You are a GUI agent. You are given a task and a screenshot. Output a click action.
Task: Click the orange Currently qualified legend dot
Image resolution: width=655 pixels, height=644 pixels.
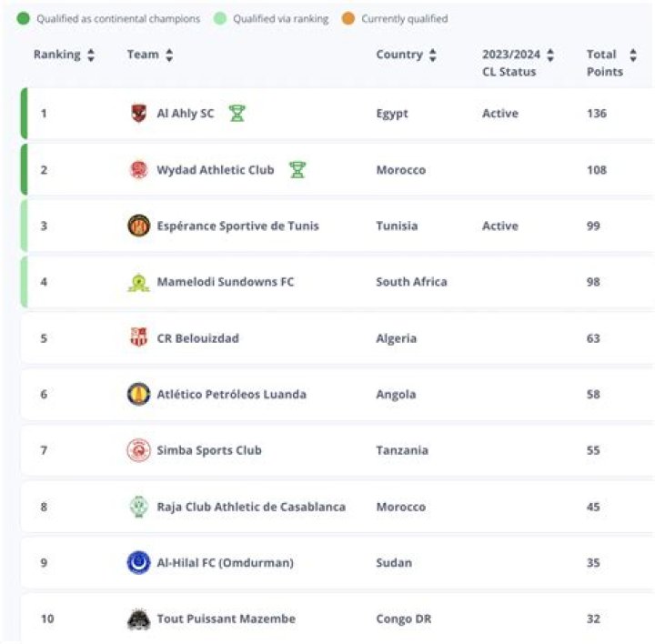coord(348,18)
